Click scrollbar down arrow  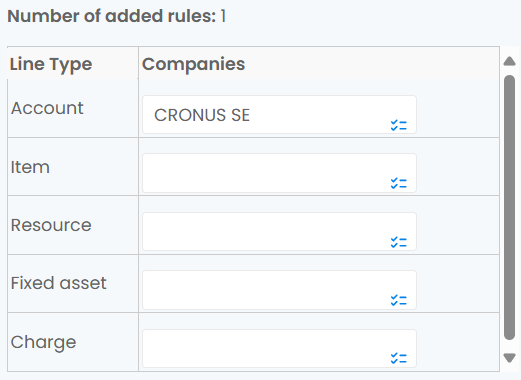click(x=509, y=358)
